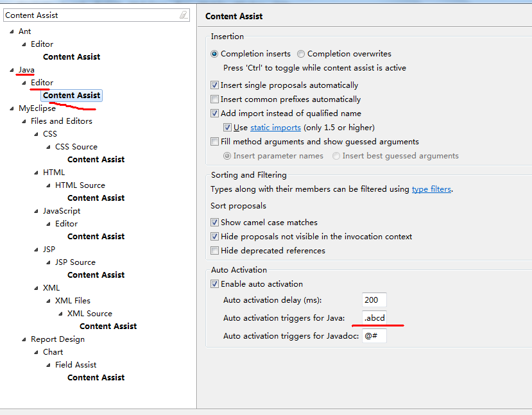This screenshot has width=532, height=415.
Task: Open the type filters link
Action: click(431, 189)
